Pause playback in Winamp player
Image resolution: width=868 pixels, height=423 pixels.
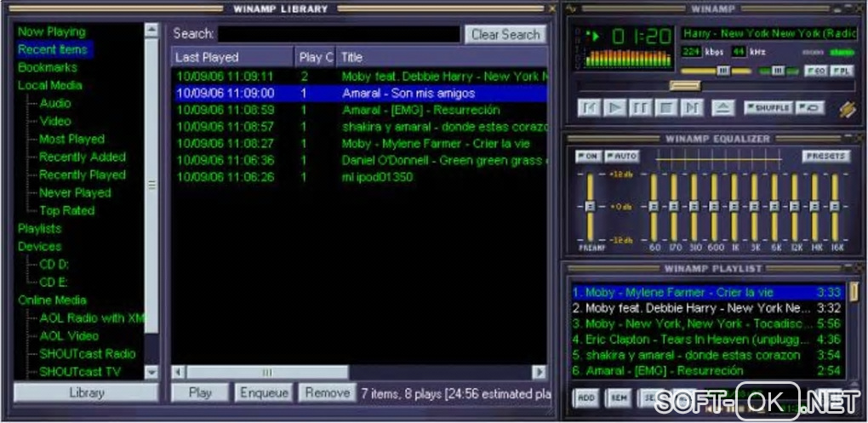[x=640, y=107]
